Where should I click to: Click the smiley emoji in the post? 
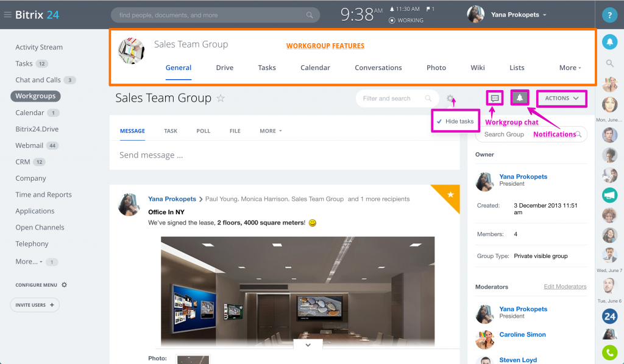(x=313, y=223)
